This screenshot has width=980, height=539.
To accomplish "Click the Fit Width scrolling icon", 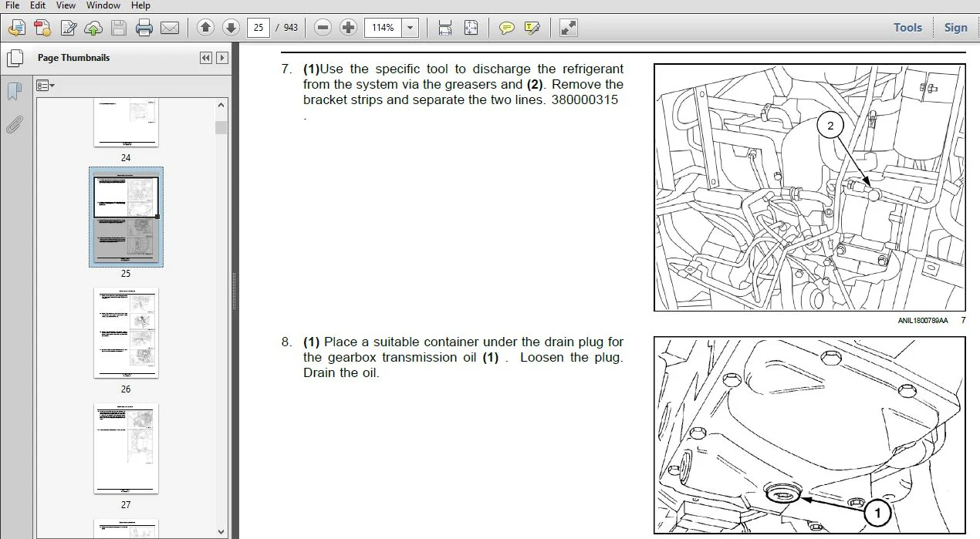I will (x=445, y=28).
